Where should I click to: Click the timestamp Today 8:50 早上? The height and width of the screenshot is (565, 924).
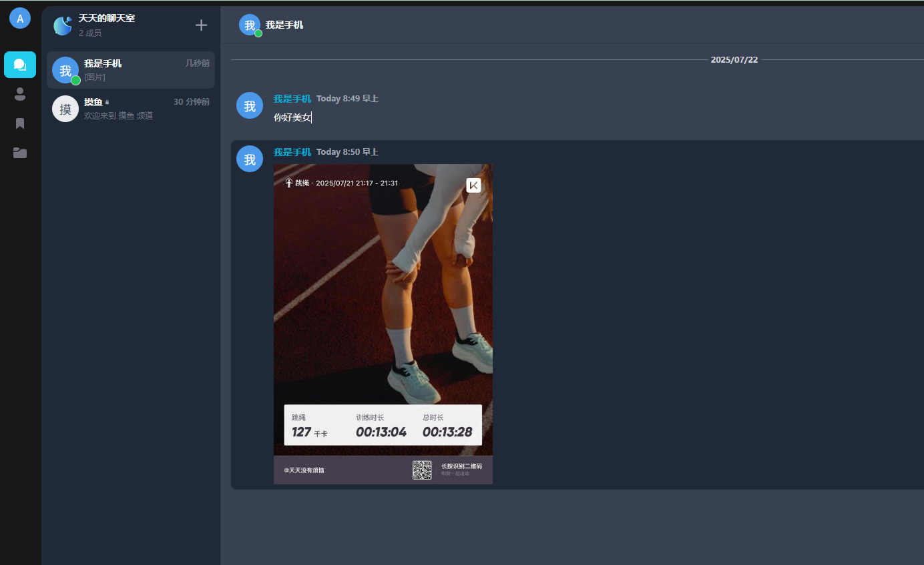(347, 152)
